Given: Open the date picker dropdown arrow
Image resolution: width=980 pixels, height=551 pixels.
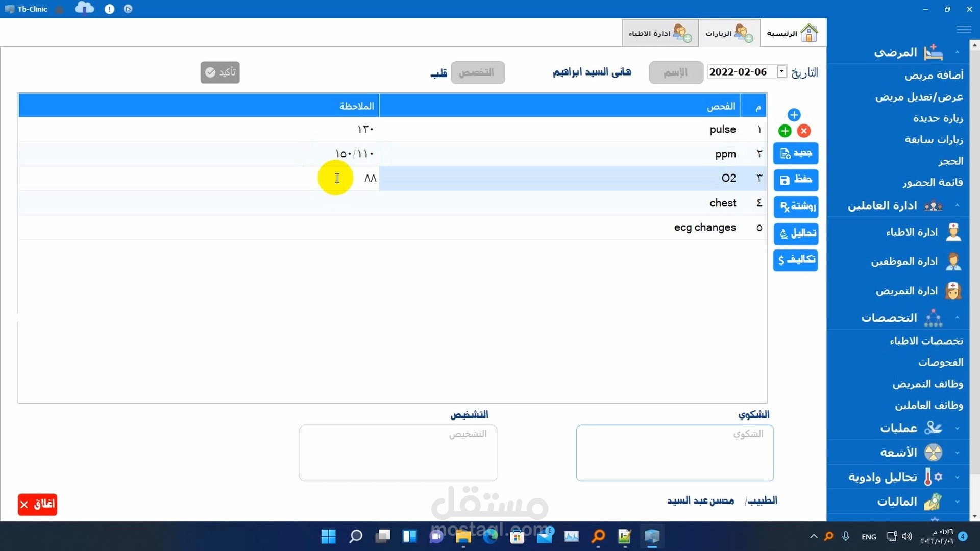Looking at the screenshot, I should pos(781,71).
